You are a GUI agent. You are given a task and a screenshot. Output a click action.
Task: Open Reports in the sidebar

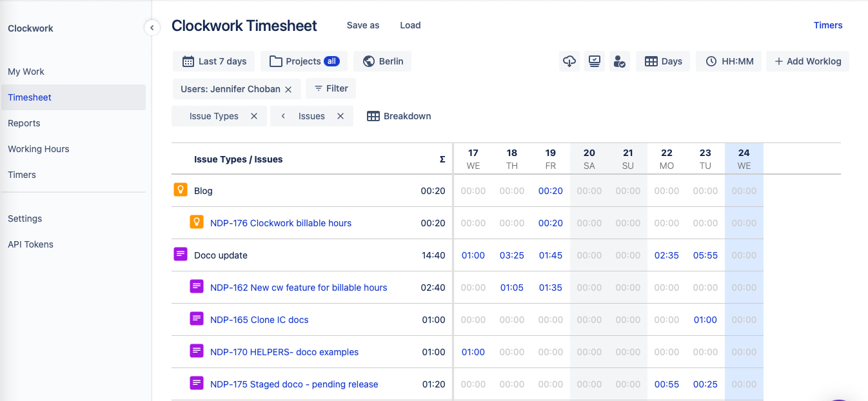pyautogui.click(x=24, y=123)
